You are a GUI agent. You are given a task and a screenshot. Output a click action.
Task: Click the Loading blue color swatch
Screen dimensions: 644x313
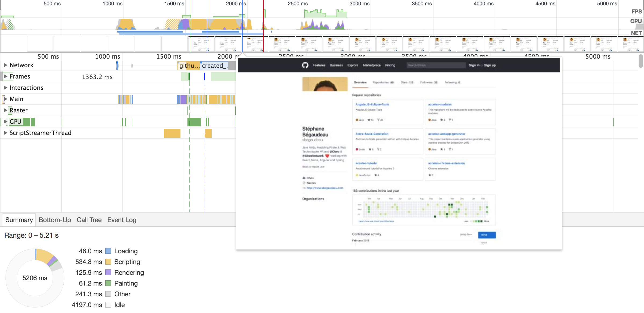(x=108, y=251)
